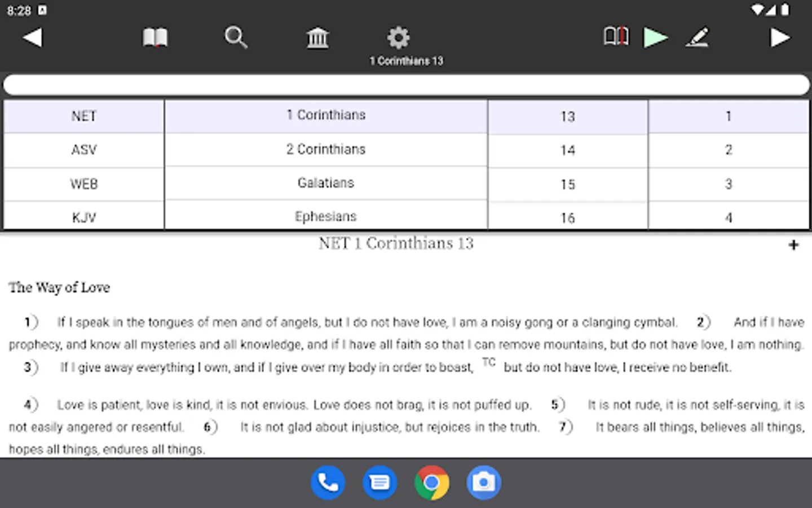
Task: Select chapter 13 in chapter column
Action: click(568, 117)
